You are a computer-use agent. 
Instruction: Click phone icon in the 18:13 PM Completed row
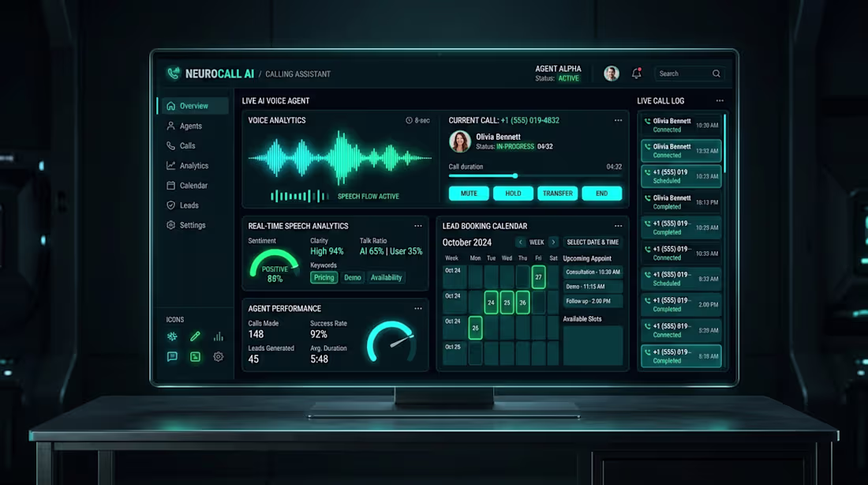pyautogui.click(x=647, y=198)
